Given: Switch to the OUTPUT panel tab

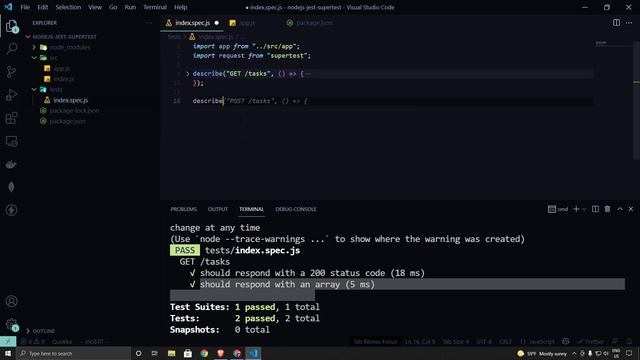Looking at the screenshot, I should click(x=218, y=209).
